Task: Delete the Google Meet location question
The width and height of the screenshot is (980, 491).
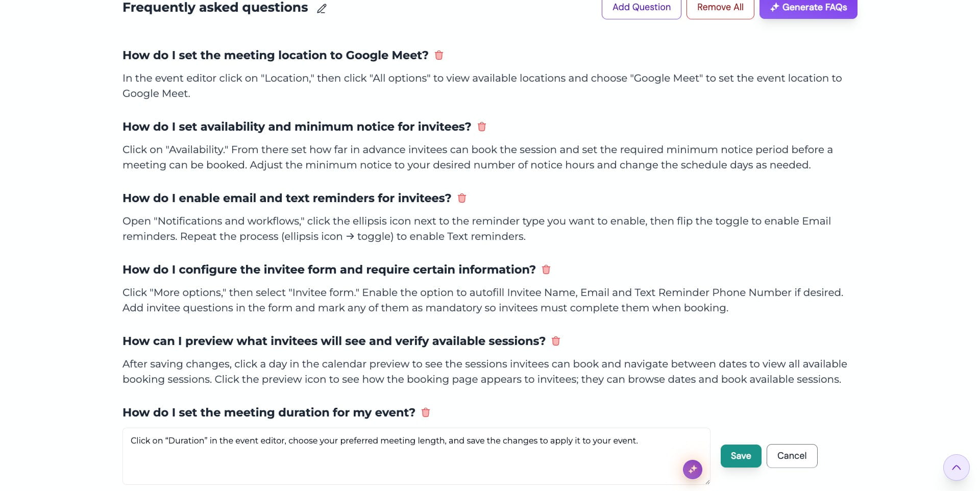Action: (439, 55)
